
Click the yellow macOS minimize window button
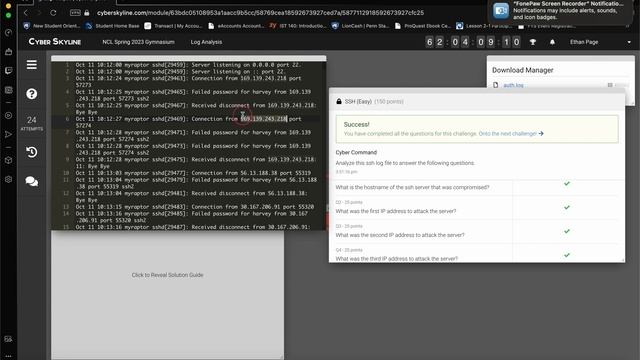pos(8,6)
